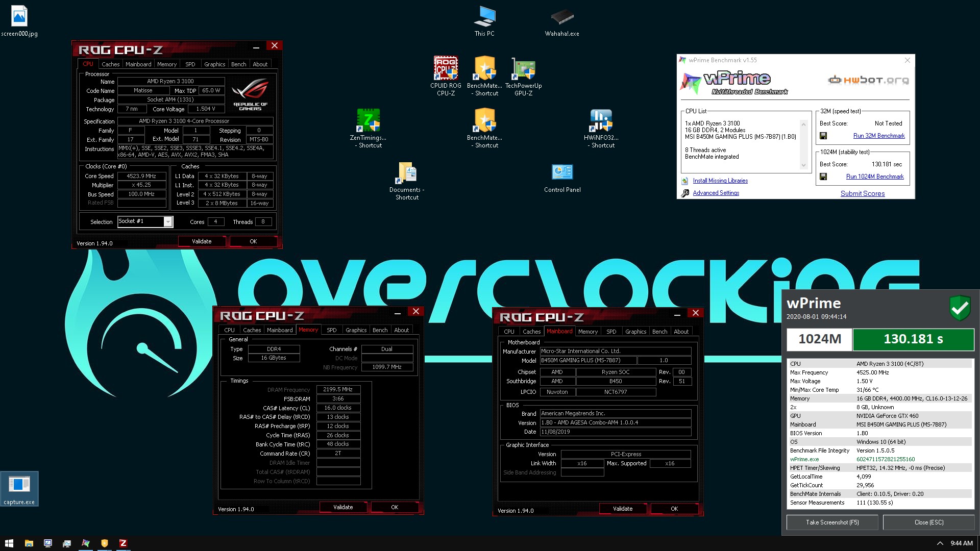The image size is (980, 551).
Task: Click the Advanced Settings wrench icon
Action: pos(685,193)
